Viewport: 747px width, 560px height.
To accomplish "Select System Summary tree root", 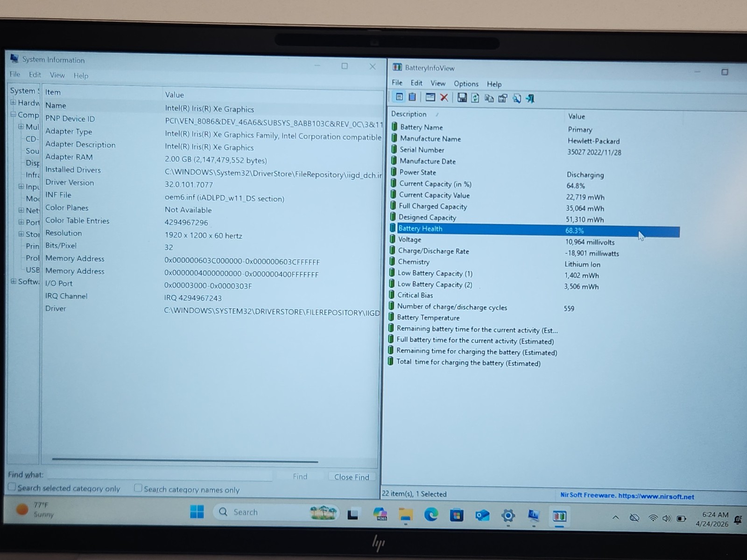I will (x=25, y=91).
